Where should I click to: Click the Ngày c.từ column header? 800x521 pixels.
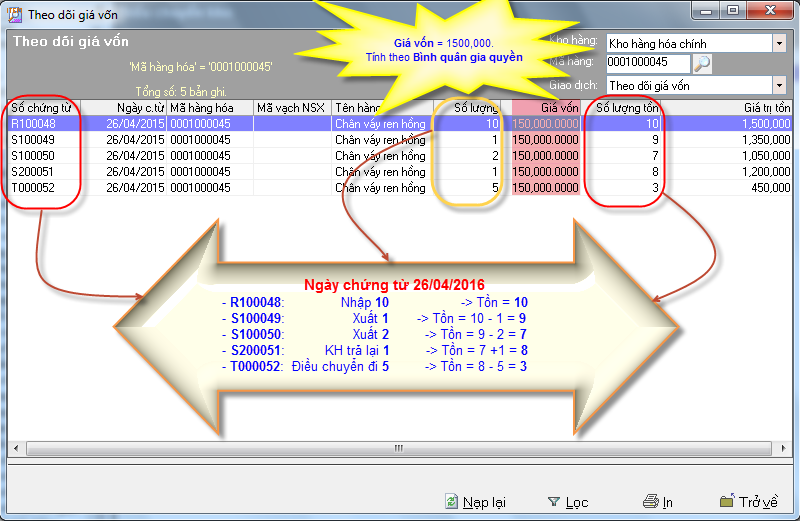click(x=138, y=107)
